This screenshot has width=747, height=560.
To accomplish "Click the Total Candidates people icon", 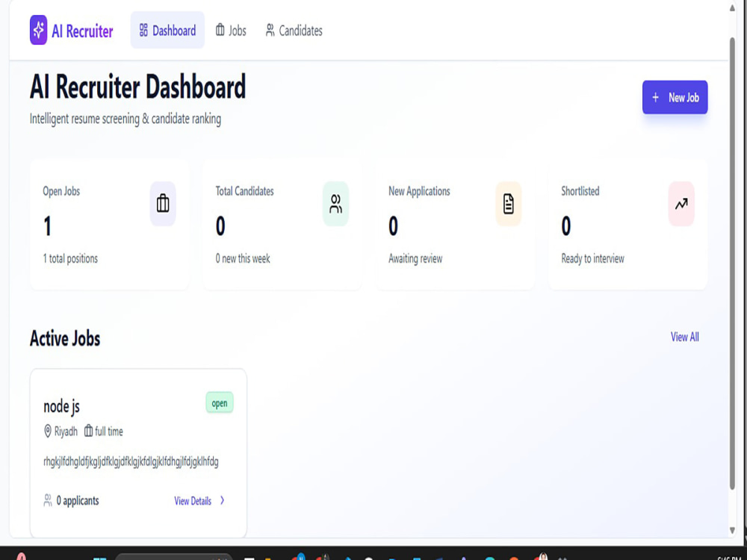I will click(336, 203).
